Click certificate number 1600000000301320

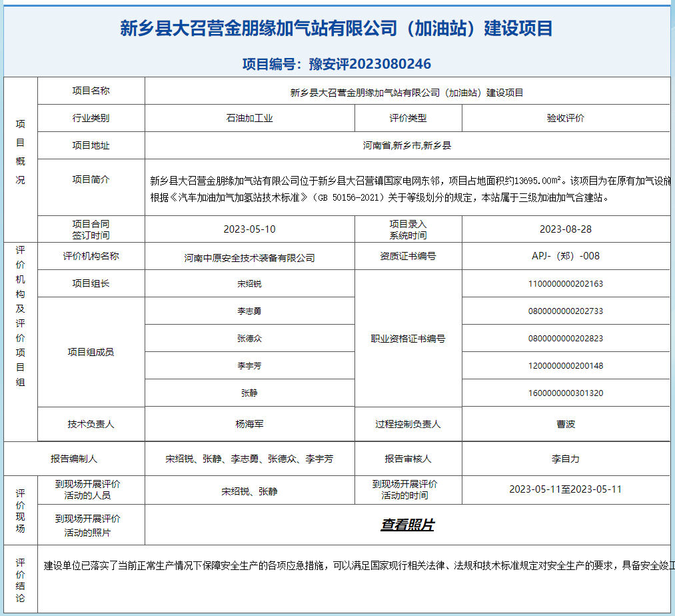(x=566, y=393)
